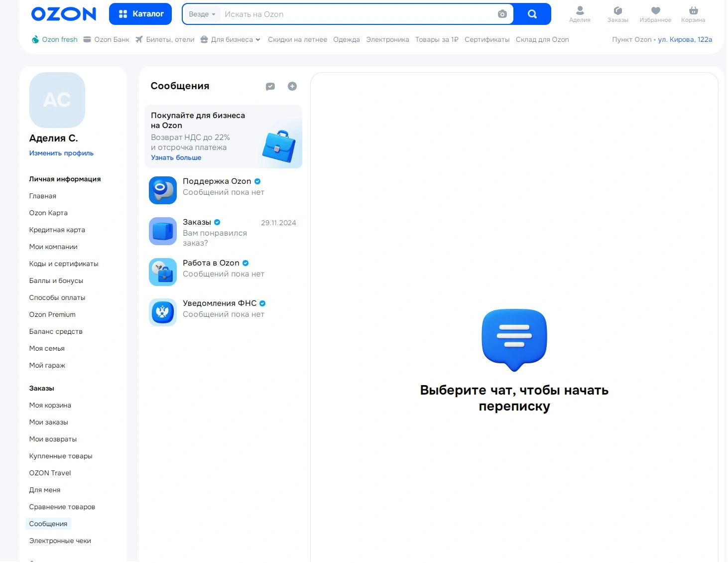Click the 29.11.2024 date on Заказы chat
The width and height of the screenshot is (728, 563).
tap(278, 223)
